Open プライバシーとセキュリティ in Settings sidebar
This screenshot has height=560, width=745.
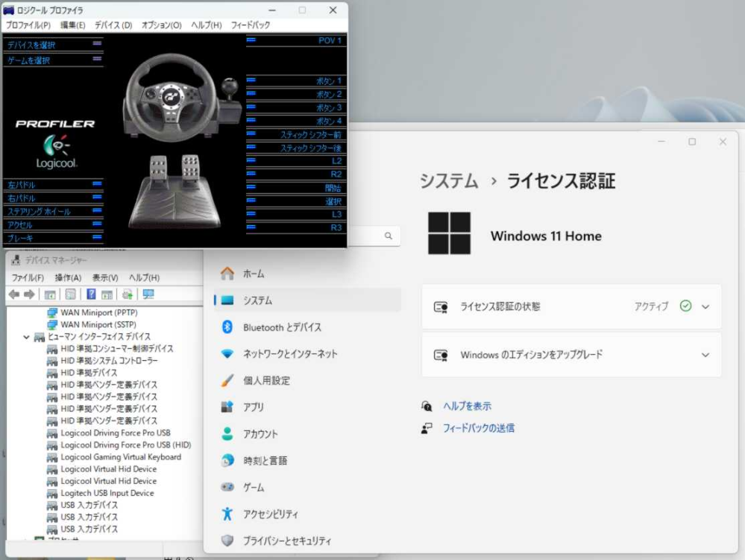[307, 541]
